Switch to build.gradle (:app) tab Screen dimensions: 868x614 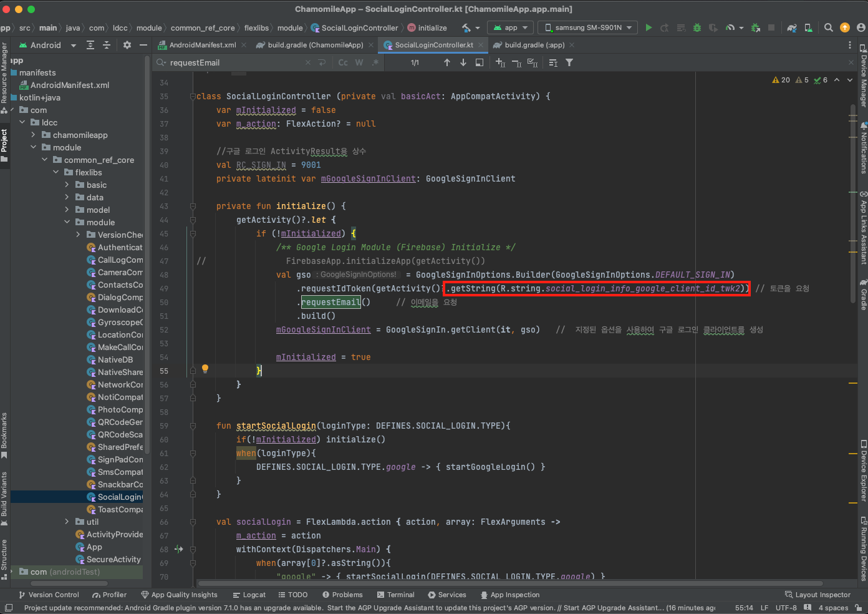coord(534,45)
